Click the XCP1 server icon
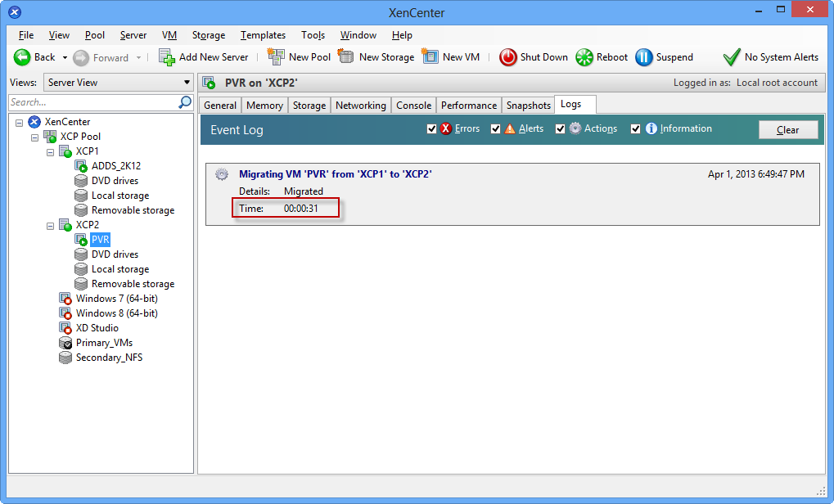Viewport: 834px width, 504px height. coord(65,151)
